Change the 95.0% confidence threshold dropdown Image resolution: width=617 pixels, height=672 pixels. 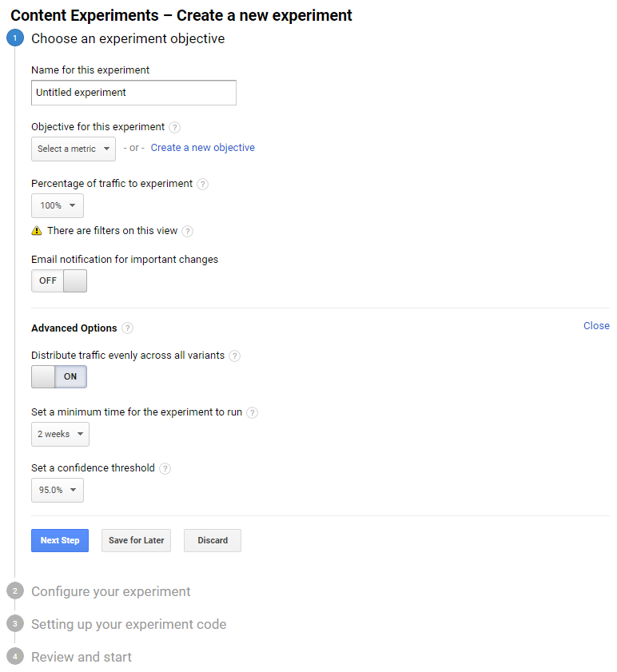57,490
